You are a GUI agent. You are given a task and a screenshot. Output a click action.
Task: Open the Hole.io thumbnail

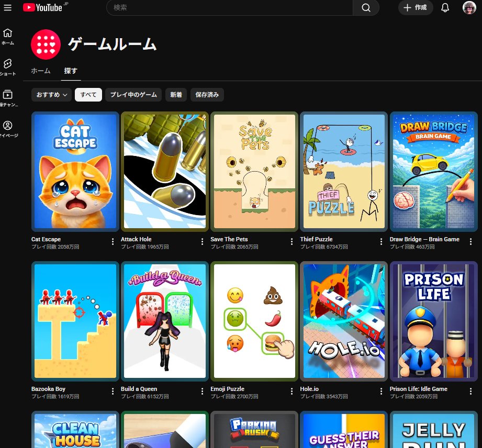[344, 321]
